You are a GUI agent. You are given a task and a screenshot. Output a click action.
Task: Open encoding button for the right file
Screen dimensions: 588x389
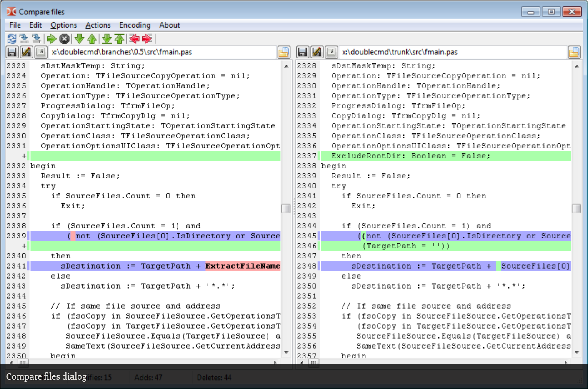[x=331, y=52]
